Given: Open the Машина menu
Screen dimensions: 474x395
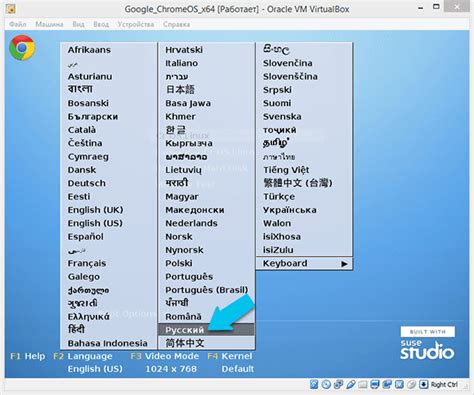Looking at the screenshot, I should click(x=49, y=24).
